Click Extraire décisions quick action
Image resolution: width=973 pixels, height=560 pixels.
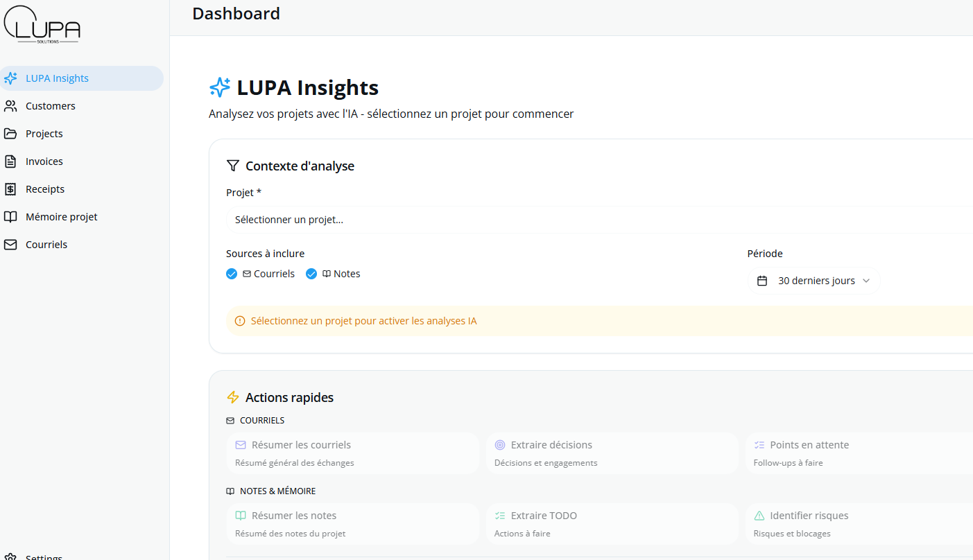(612, 453)
